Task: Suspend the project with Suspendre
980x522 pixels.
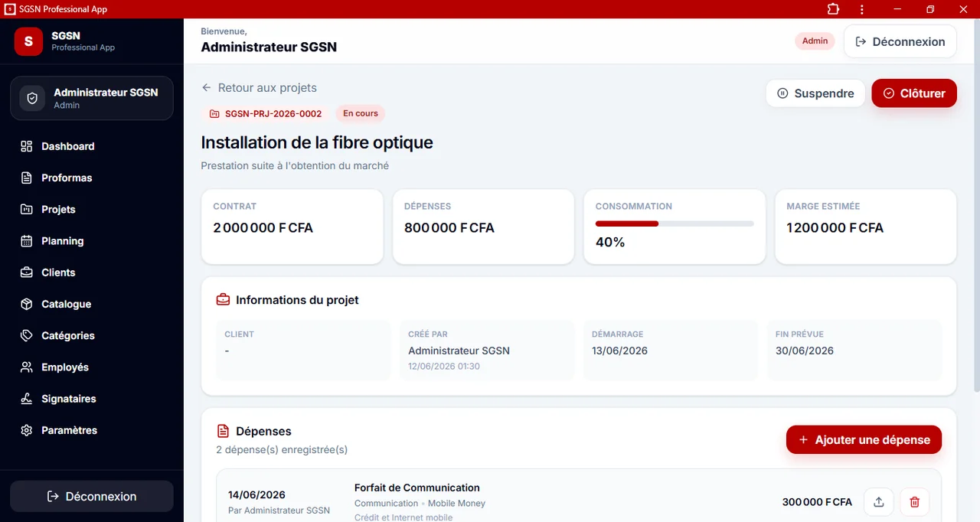Action: point(815,93)
